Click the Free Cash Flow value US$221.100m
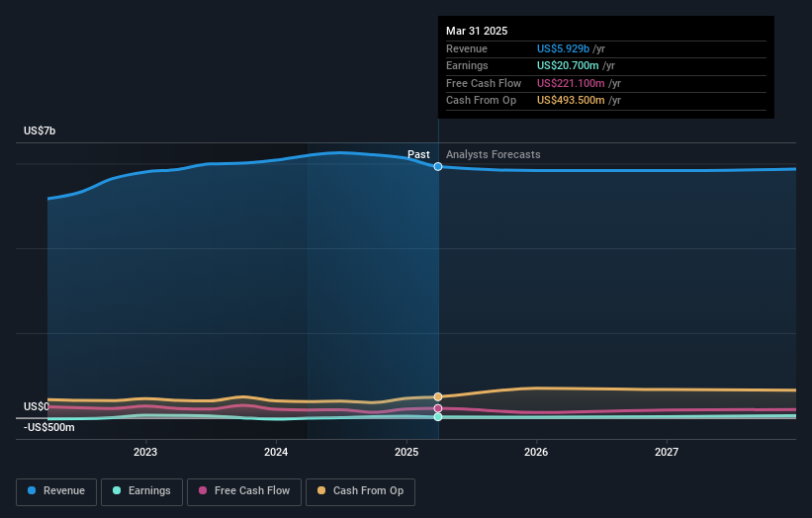Viewport: 812px width, 518px height. (x=571, y=83)
